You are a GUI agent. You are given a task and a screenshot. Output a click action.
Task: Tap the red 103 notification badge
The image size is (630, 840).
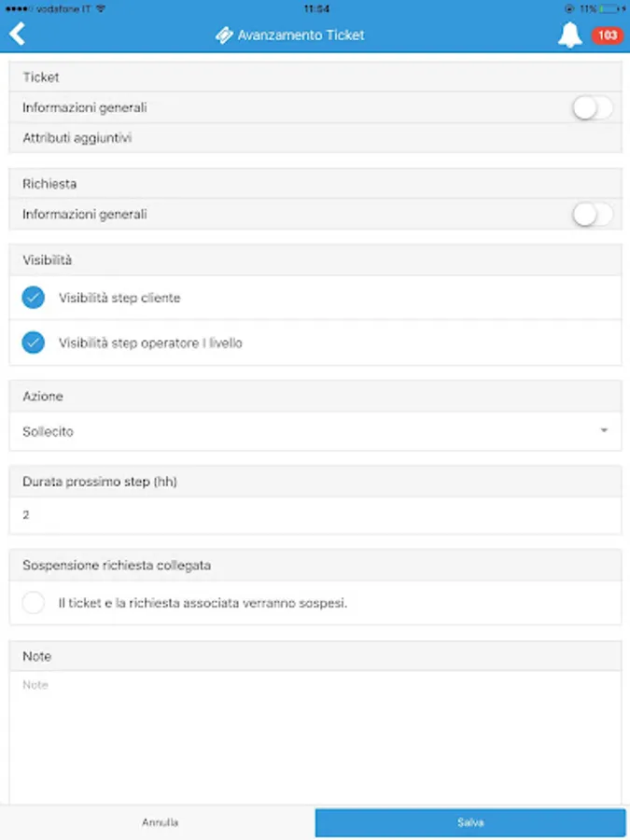point(608,35)
